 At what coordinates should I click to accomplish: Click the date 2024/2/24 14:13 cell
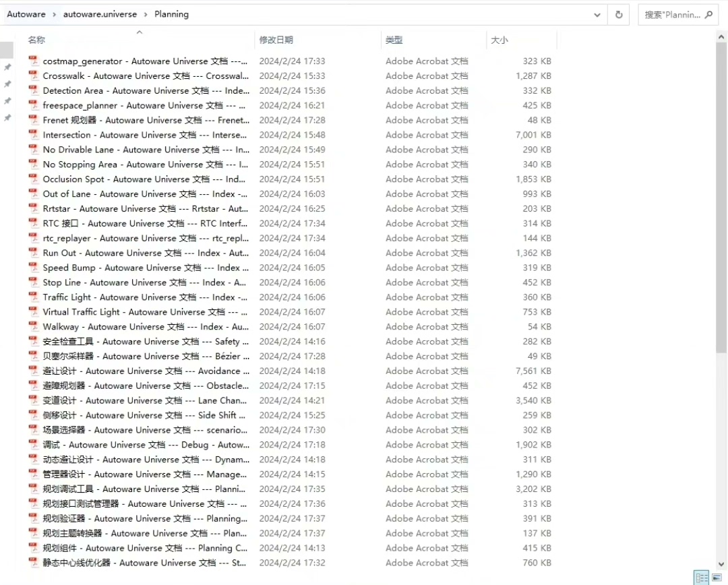292,548
